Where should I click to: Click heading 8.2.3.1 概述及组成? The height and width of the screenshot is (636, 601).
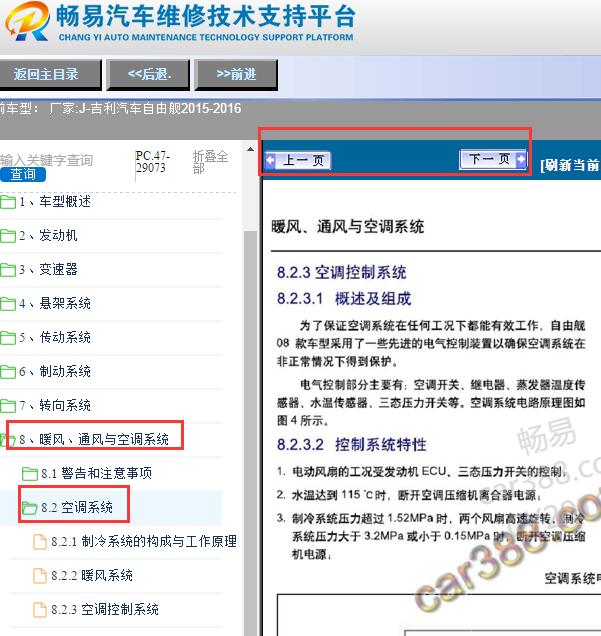pos(344,299)
